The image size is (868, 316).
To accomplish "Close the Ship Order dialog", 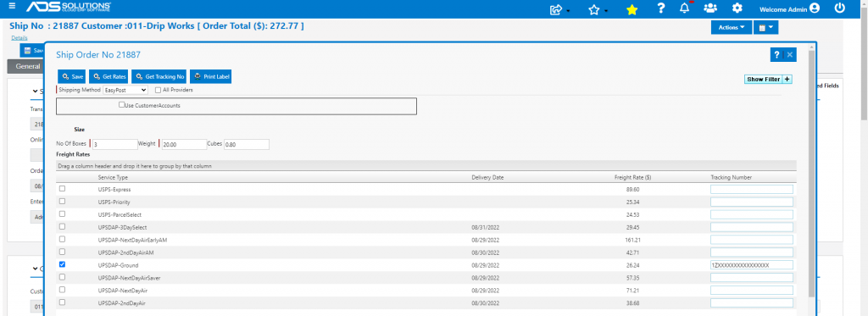I will point(790,55).
